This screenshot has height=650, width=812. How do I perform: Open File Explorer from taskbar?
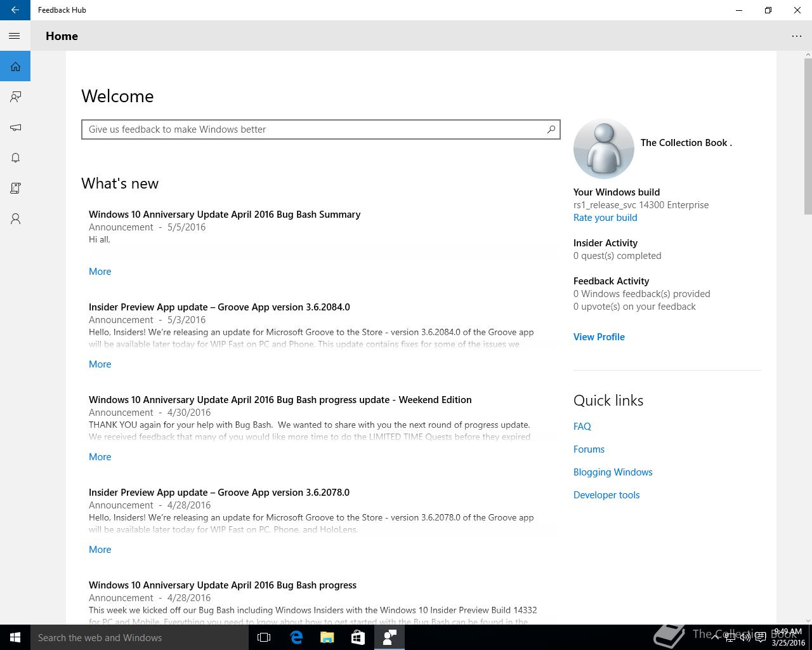327,637
